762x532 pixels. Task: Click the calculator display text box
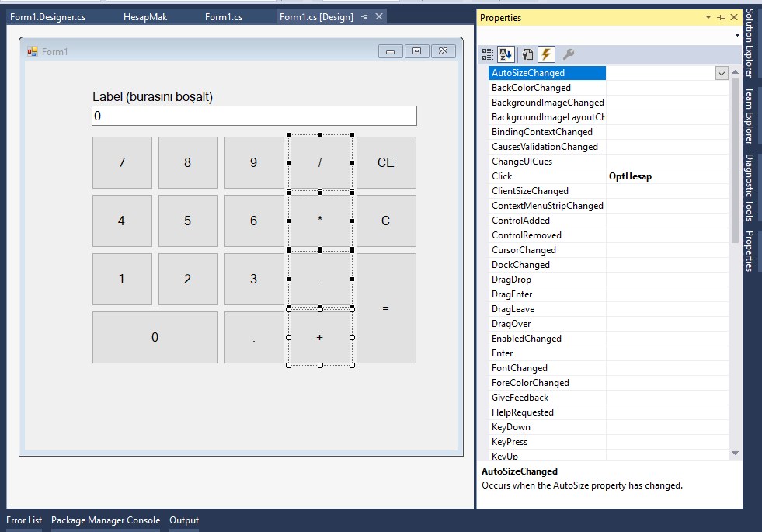point(254,116)
